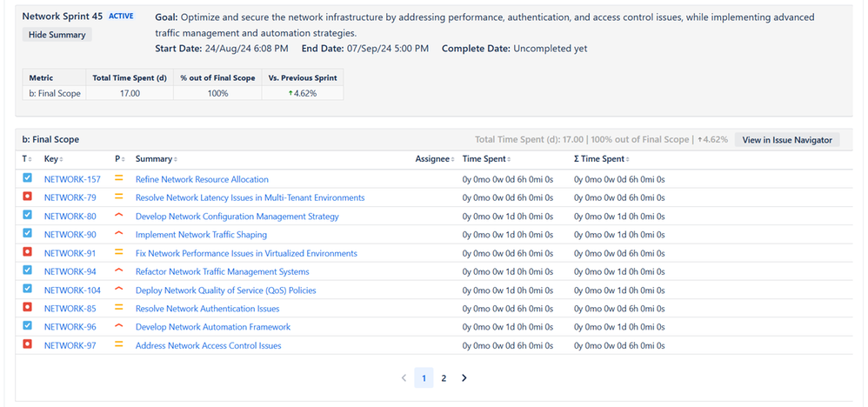Click the next page arrow

464,378
